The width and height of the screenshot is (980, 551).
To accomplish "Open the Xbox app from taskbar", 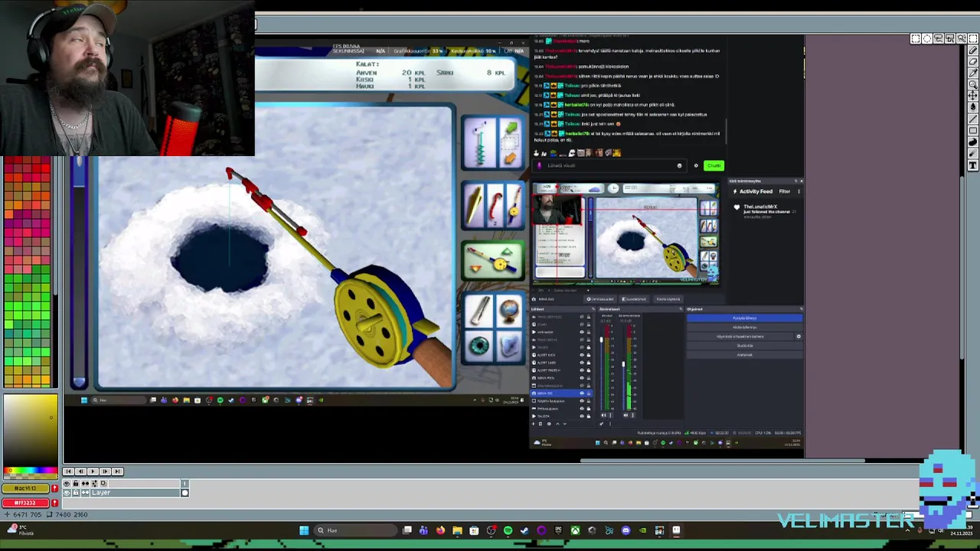I will 575,530.
